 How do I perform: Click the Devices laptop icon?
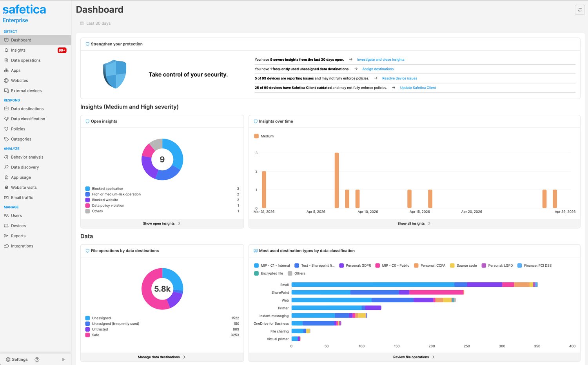coord(6,226)
